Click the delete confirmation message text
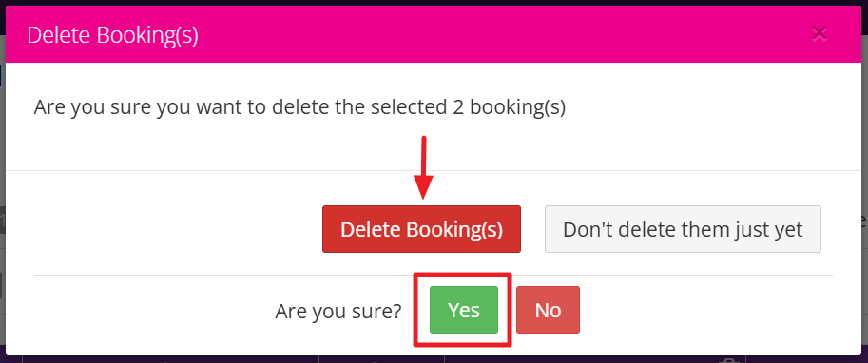The height and width of the screenshot is (363, 868). 299,107
